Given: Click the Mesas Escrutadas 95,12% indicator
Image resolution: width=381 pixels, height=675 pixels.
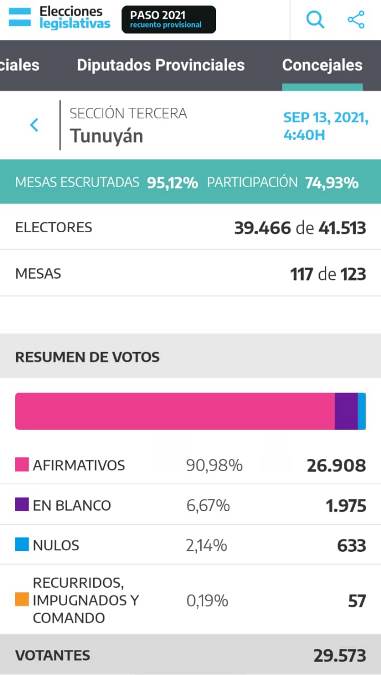Looking at the screenshot, I should (x=106, y=183).
